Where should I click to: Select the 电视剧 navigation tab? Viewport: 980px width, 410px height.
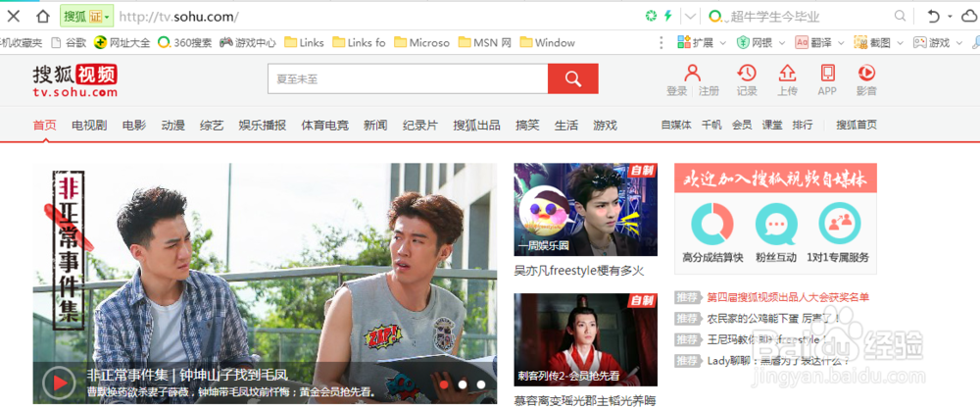click(x=89, y=126)
